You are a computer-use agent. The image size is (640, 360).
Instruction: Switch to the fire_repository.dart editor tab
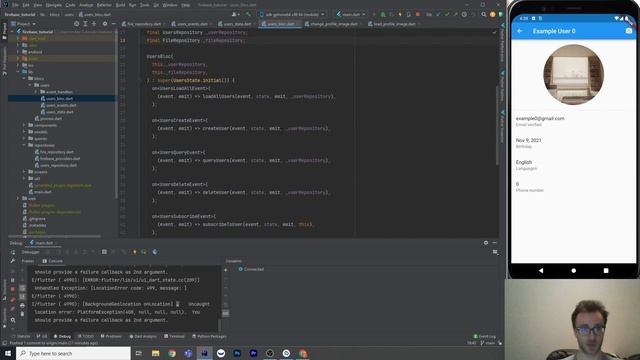[142, 24]
